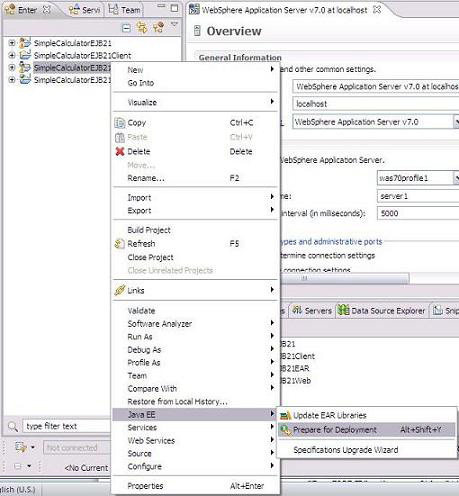Expand the SimpleCalculatorEJB21 tree node
The image size is (459, 496).
tap(12, 43)
